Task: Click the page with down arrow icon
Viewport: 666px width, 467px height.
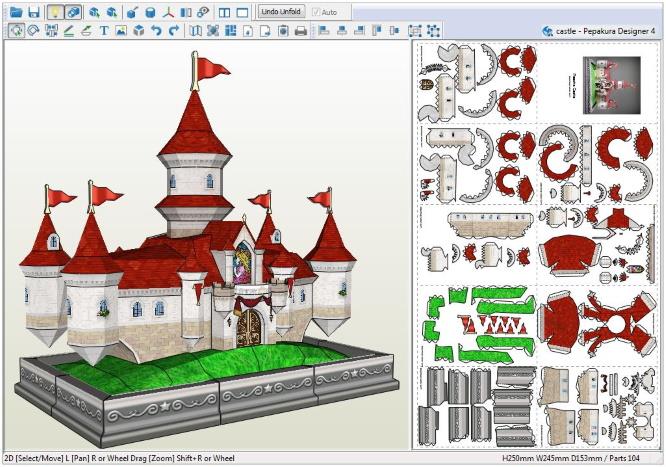Action: pyautogui.click(x=248, y=31)
